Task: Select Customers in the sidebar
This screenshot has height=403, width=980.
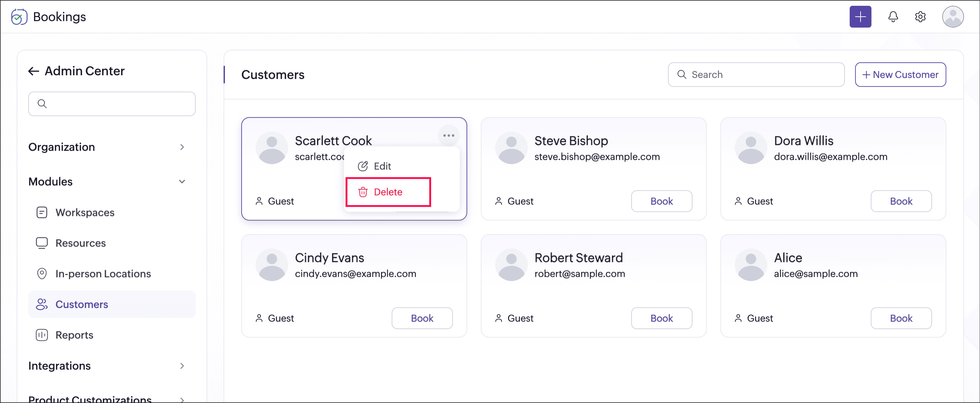Action: [x=112, y=304]
